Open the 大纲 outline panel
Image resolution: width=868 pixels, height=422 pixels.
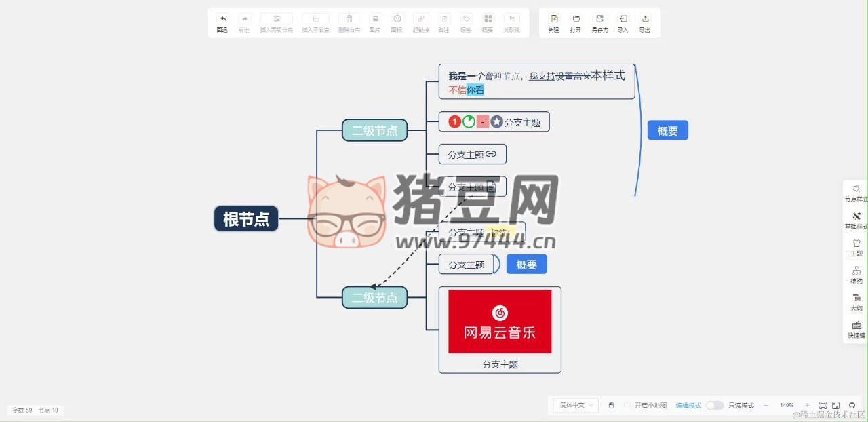click(856, 303)
